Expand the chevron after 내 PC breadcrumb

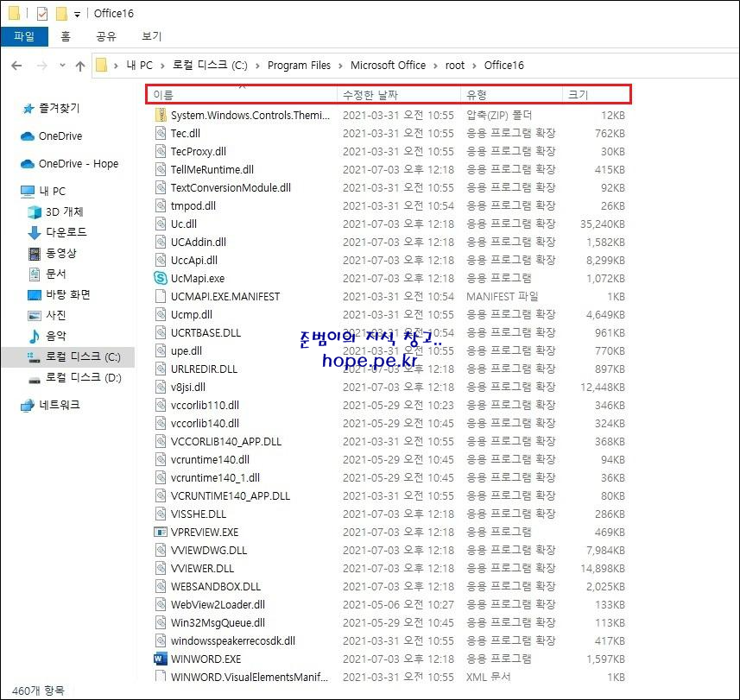[162, 66]
